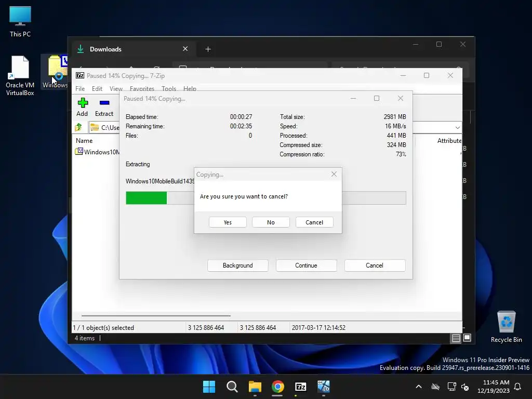
Task: Click the Attribute column header in 7-Zip
Action: tap(449, 140)
